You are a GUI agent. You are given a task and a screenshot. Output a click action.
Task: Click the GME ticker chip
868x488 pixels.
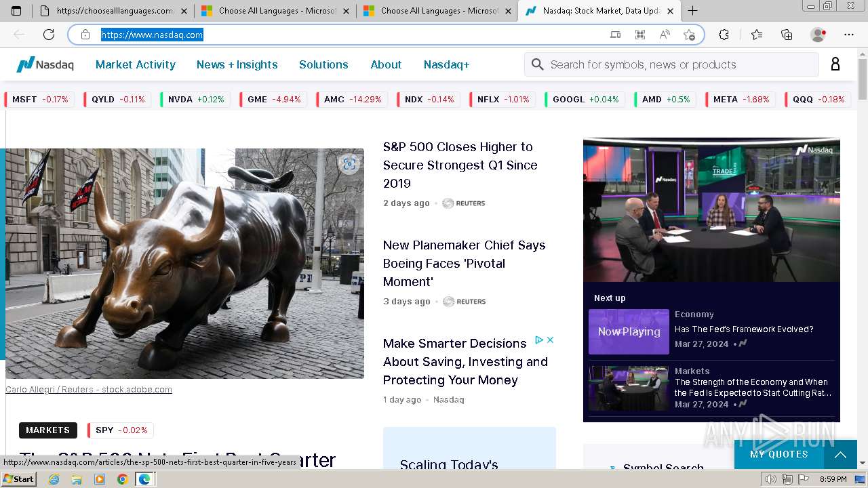click(x=274, y=99)
